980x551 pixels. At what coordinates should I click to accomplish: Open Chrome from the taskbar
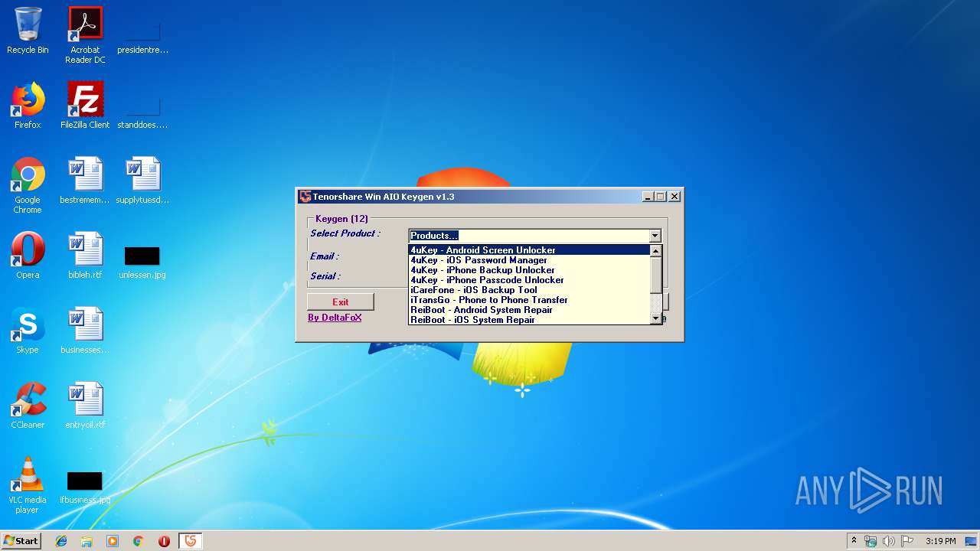[139, 541]
